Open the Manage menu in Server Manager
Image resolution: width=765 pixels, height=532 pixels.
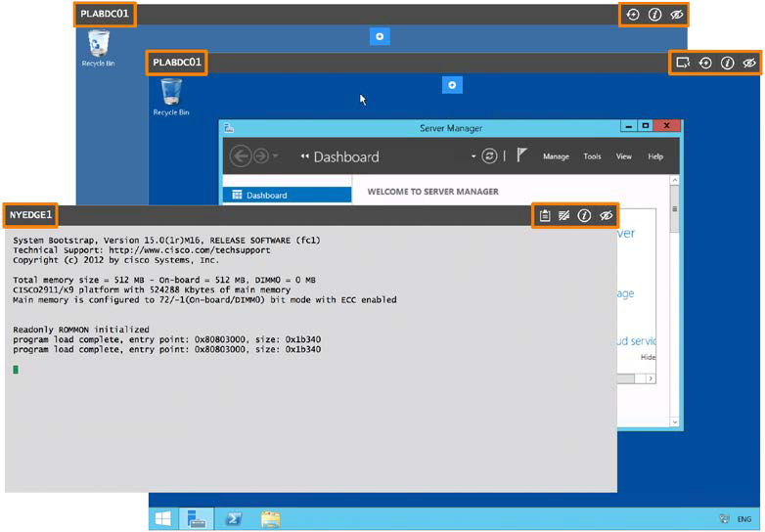click(556, 156)
